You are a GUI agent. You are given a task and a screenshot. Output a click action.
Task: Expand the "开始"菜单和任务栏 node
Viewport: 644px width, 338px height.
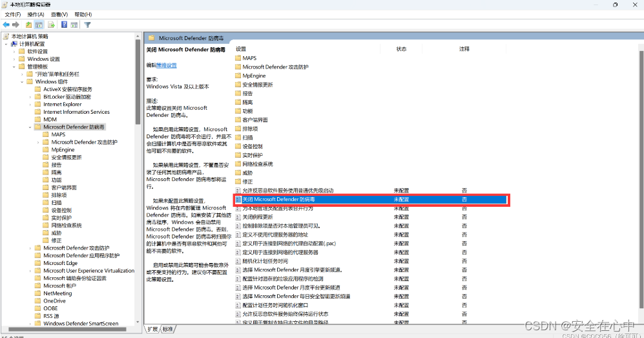22,74
